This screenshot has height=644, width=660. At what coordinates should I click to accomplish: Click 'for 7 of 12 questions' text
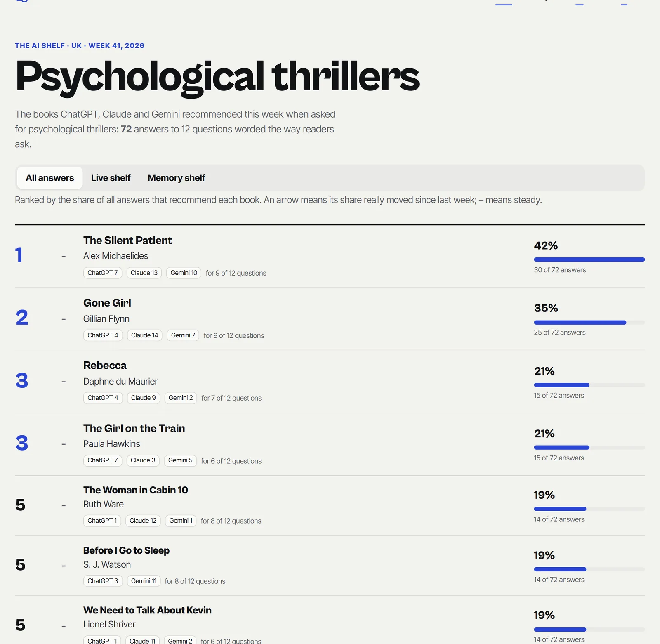(x=231, y=398)
